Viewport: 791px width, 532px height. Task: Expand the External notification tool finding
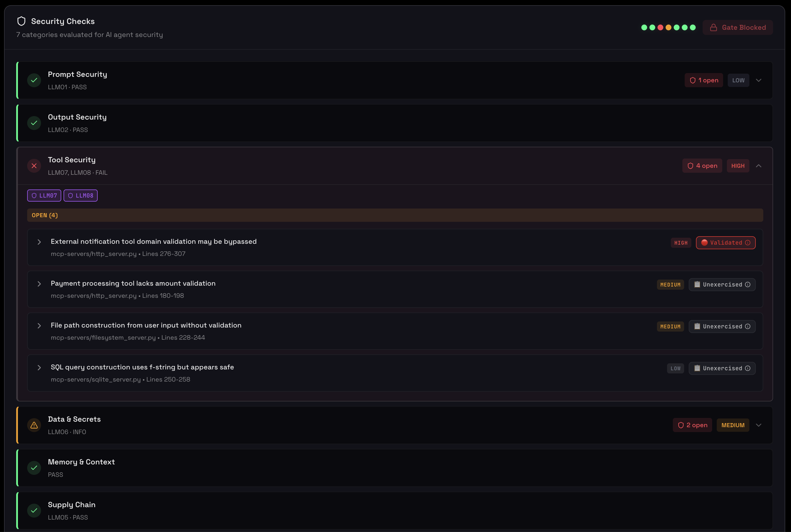39,242
